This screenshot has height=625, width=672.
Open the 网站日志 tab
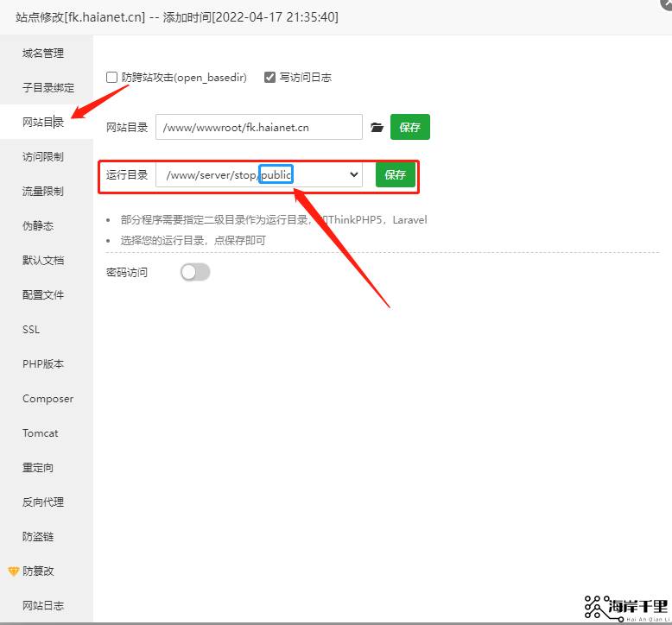point(43,606)
